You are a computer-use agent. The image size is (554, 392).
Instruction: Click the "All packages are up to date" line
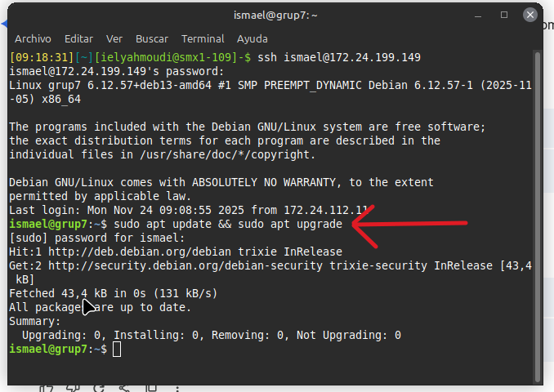click(x=100, y=307)
